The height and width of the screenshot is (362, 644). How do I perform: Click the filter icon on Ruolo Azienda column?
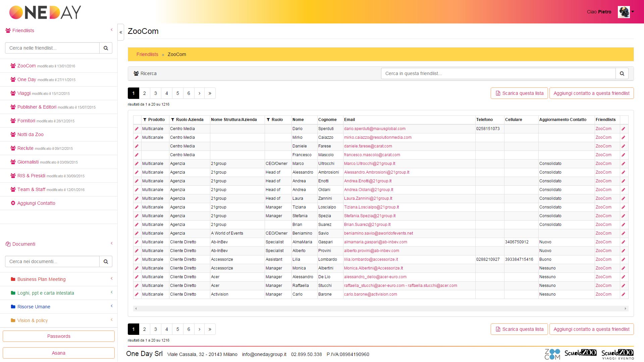172,120
